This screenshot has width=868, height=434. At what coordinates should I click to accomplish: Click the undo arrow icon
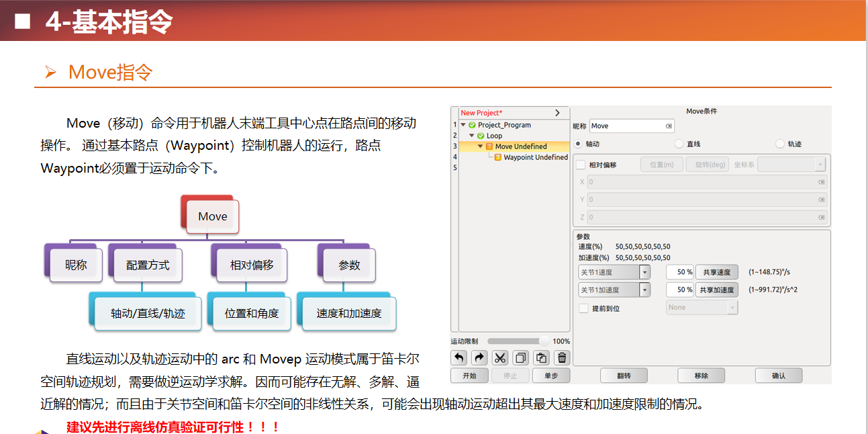pyautogui.click(x=460, y=358)
